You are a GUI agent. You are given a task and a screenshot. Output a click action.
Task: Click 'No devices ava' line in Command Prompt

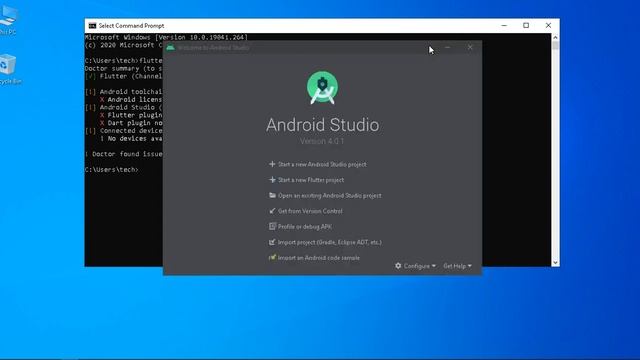[x=131, y=138]
